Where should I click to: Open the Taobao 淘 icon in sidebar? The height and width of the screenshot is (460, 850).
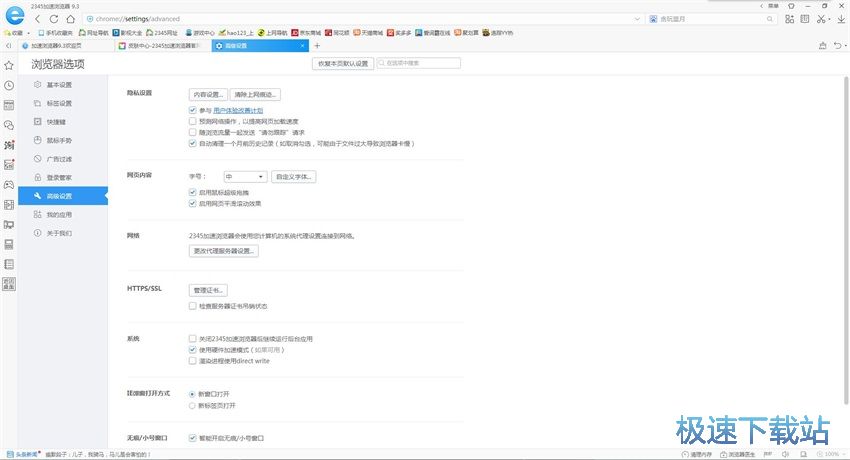pos(9,145)
